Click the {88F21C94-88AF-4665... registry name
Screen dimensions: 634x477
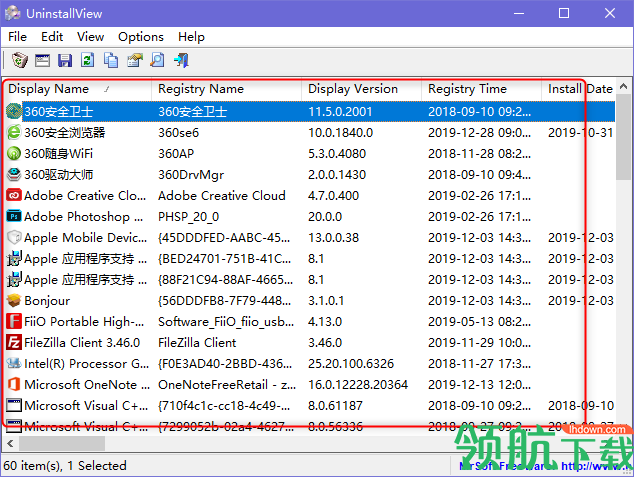[x=225, y=280]
